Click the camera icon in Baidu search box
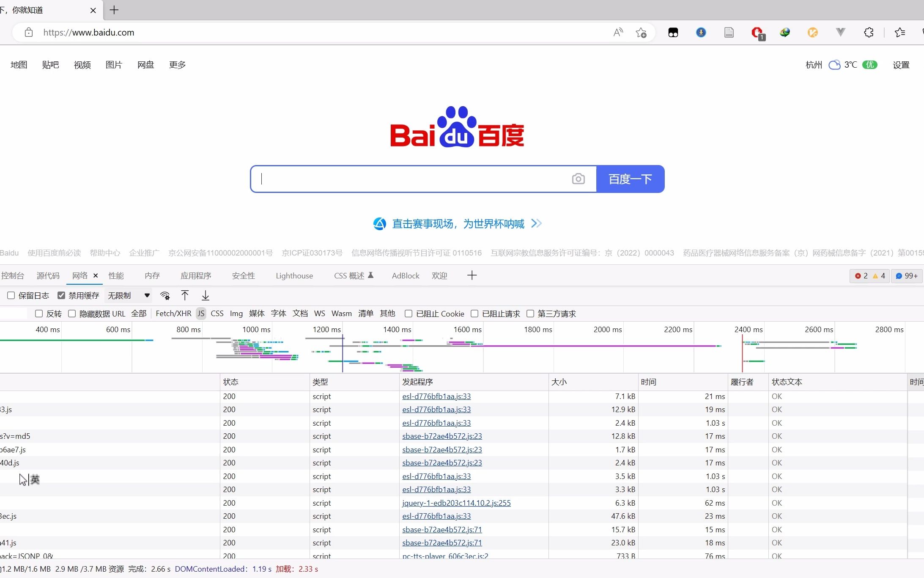The height and width of the screenshot is (578, 924). [x=578, y=179]
